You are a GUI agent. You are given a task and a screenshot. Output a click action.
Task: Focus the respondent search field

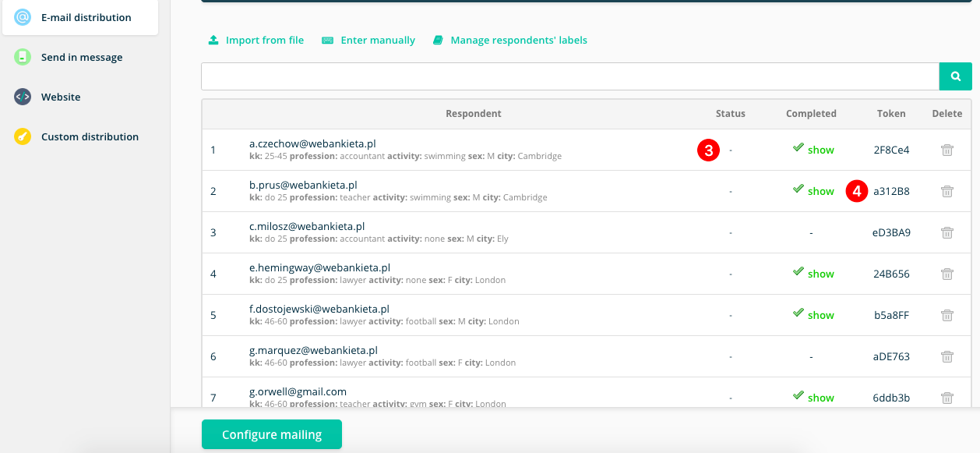[x=570, y=76]
